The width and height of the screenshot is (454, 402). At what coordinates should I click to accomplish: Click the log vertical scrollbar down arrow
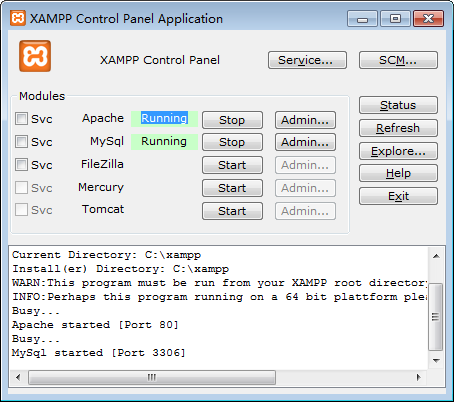(436, 360)
